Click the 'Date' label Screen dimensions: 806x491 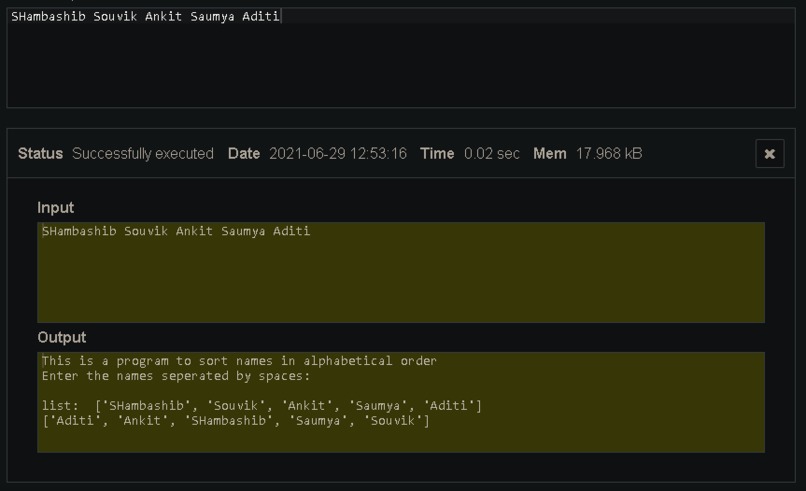(244, 154)
